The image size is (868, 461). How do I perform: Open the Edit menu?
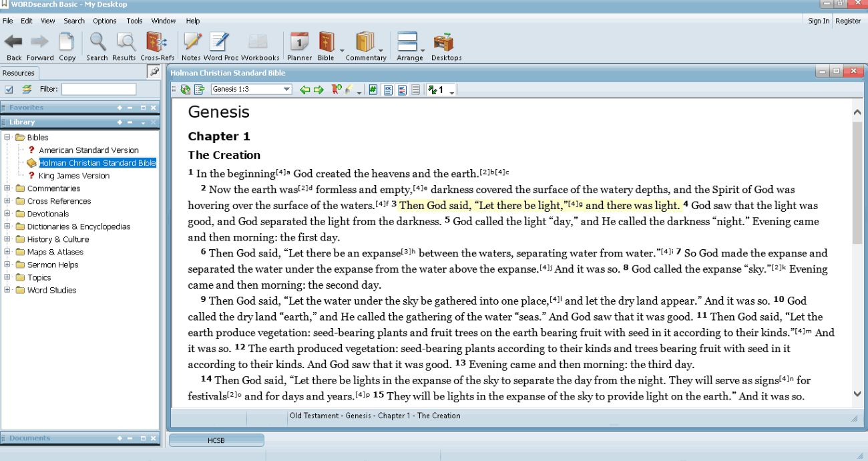pos(27,21)
